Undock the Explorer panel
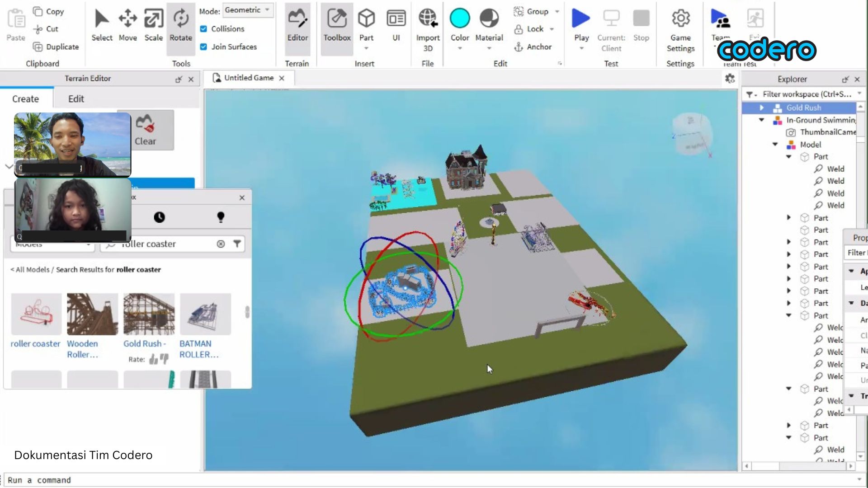This screenshot has height=488, width=868. pos(845,79)
